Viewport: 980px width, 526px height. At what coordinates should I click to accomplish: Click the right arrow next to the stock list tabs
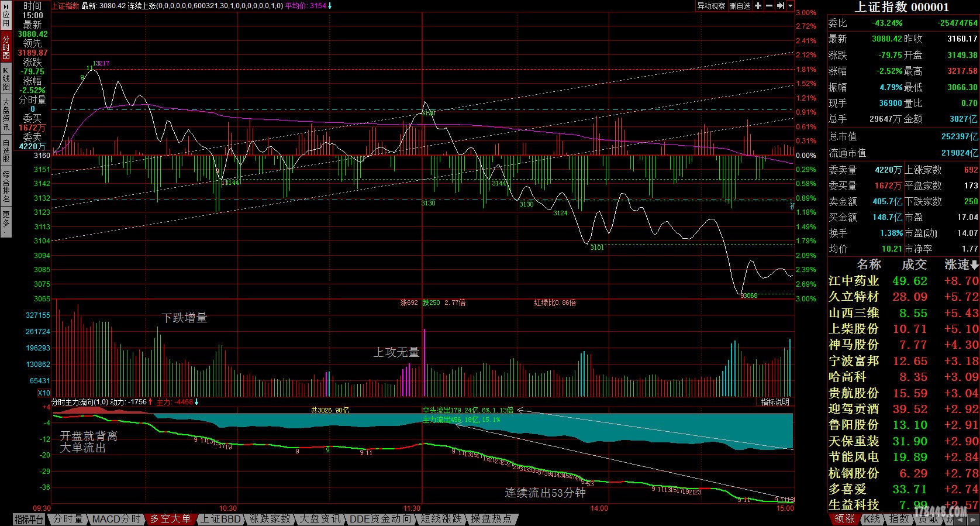[974, 519]
